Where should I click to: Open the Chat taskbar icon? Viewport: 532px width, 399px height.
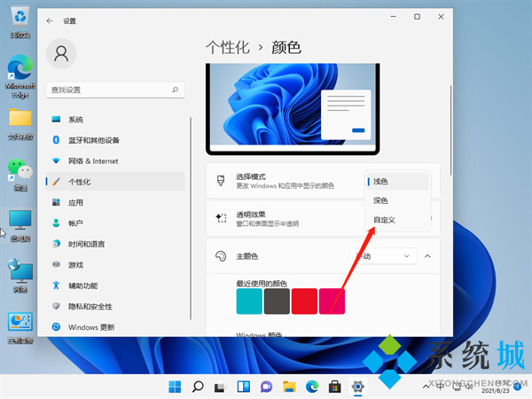coord(266,387)
